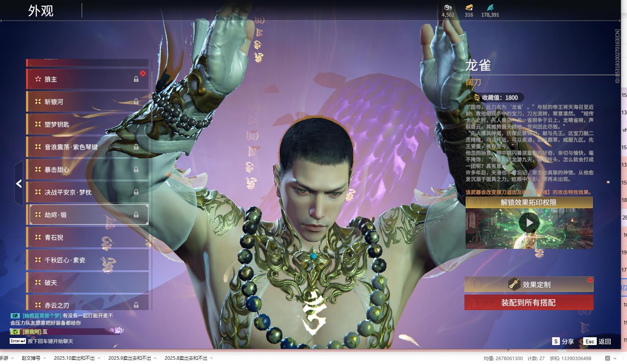Click the 阔刀 weapon type label
This screenshot has height=364, width=627.
pos(473,82)
